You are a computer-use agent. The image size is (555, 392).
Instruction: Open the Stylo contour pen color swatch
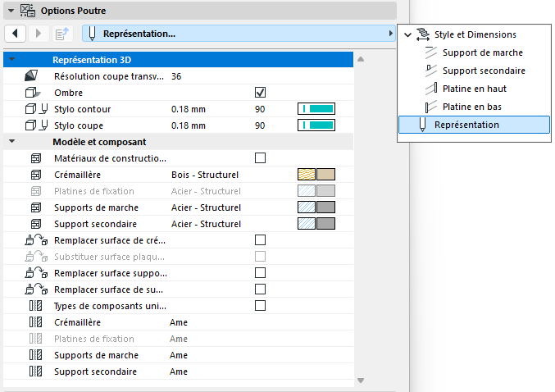[x=316, y=109]
